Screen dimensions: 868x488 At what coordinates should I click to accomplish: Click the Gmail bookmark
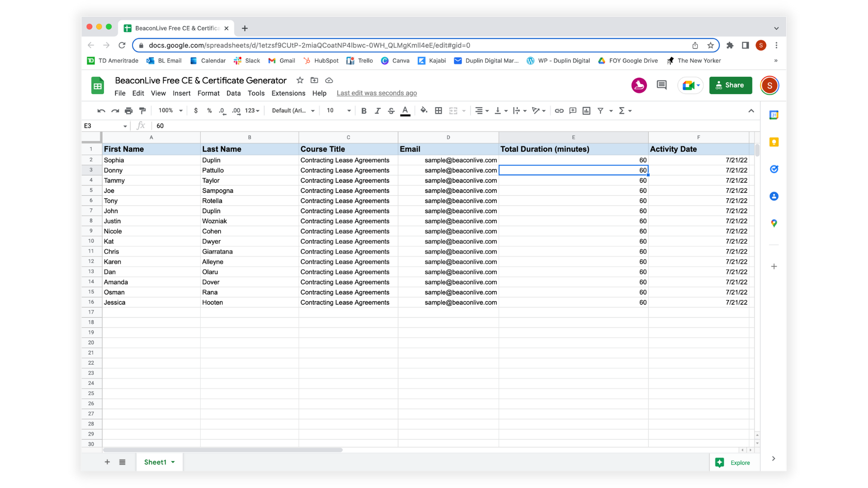(281, 61)
